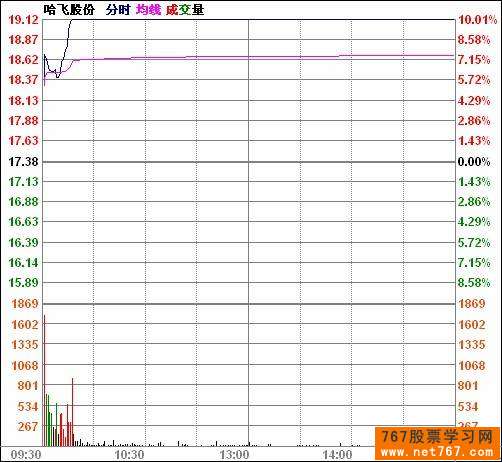Image resolution: width=502 pixels, height=462 pixels.
Task: Click the 10:30 time axis marker
Action: click(x=130, y=455)
